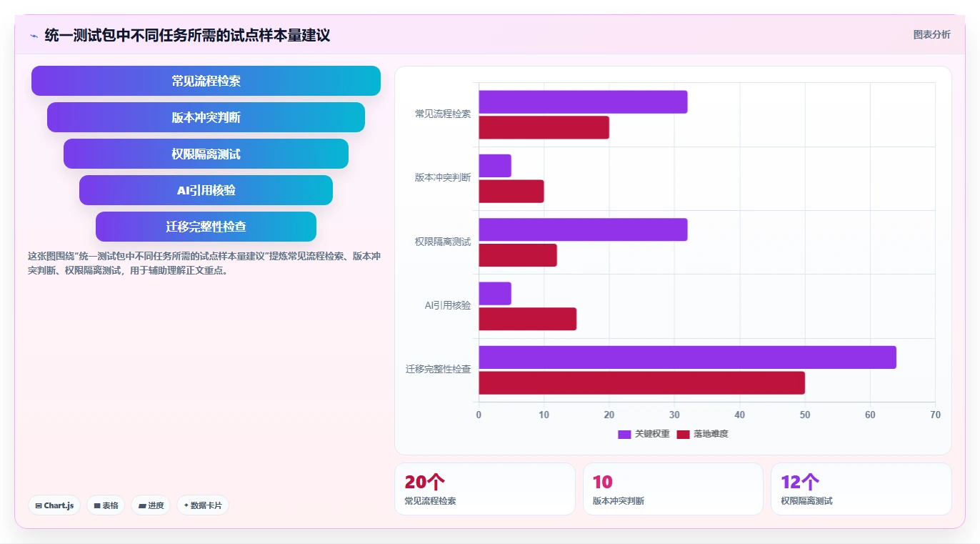980x544 pixels.
Task: Click the purple bar for 常见流程检索
Action: click(x=583, y=102)
